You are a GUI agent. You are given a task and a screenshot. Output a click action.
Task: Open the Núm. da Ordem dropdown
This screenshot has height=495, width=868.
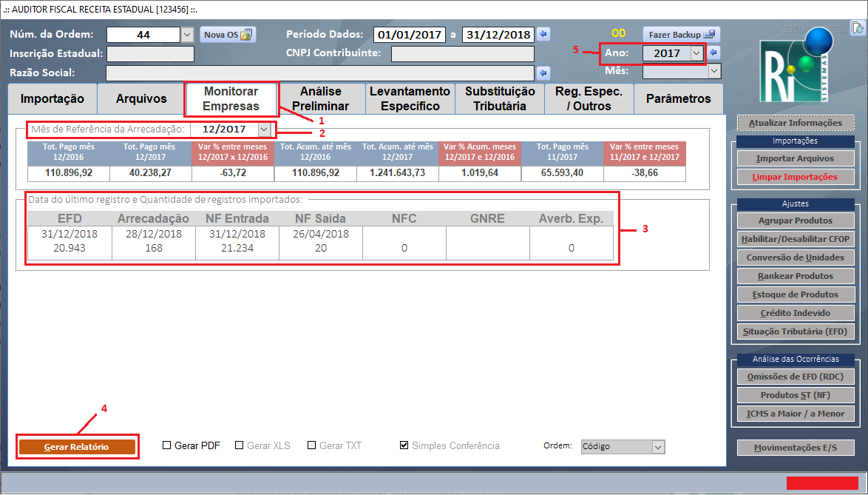(186, 34)
